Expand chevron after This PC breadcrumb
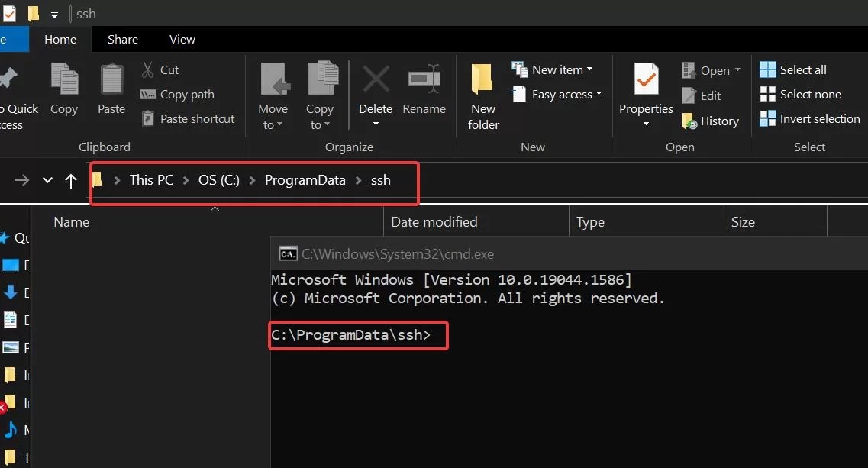Viewport: 868px width, 468px height. [186, 180]
